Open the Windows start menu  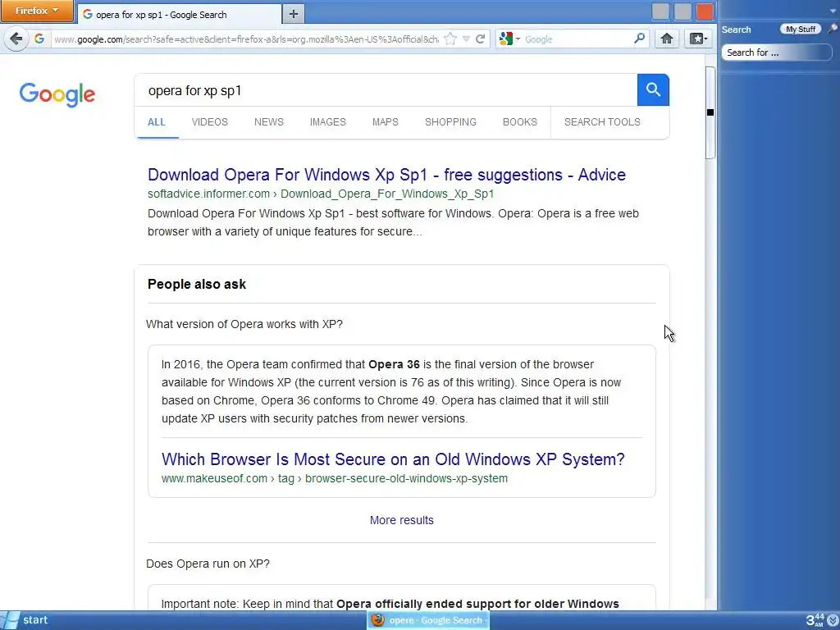point(25,620)
